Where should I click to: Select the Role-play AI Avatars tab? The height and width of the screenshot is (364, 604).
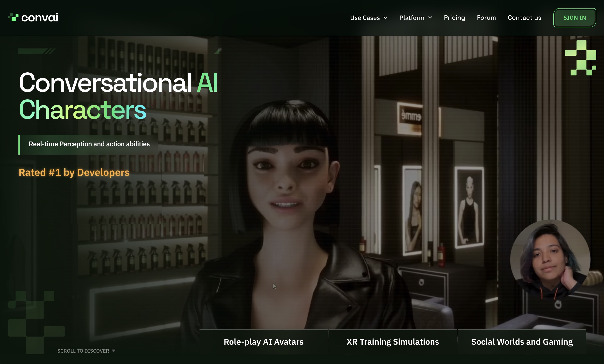click(264, 342)
